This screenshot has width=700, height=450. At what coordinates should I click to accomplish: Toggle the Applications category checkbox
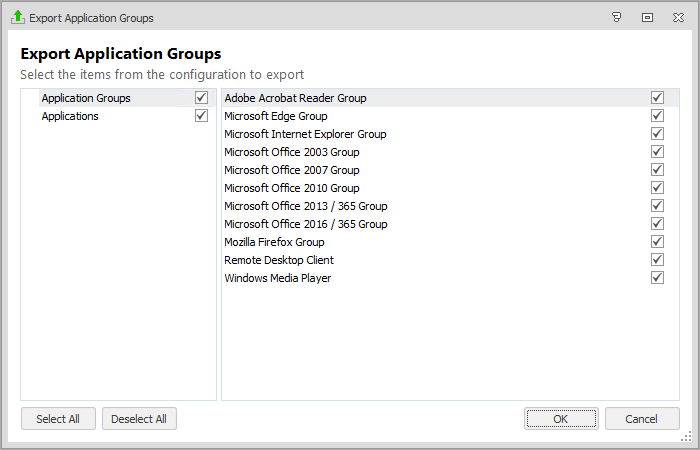(201, 116)
